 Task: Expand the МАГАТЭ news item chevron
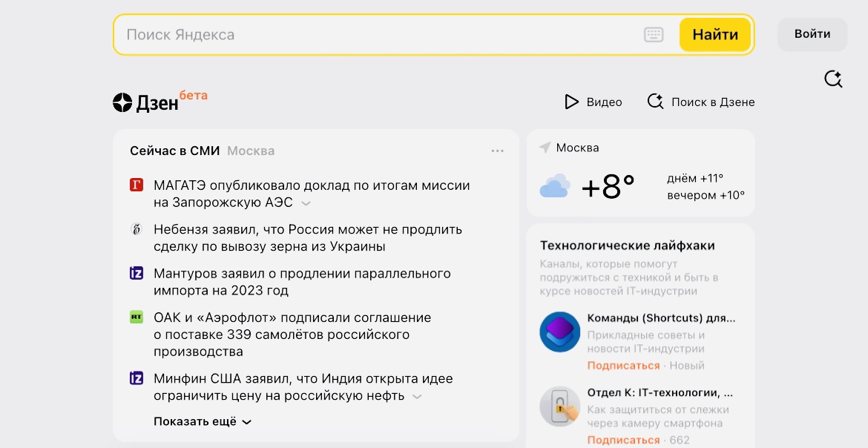tap(306, 203)
